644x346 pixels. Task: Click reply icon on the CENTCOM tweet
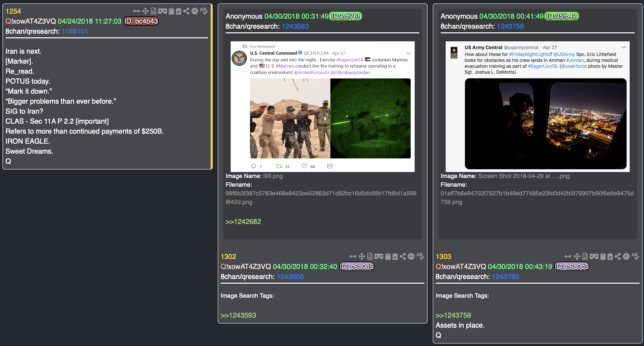pyautogui.click(x=254, y=166)
